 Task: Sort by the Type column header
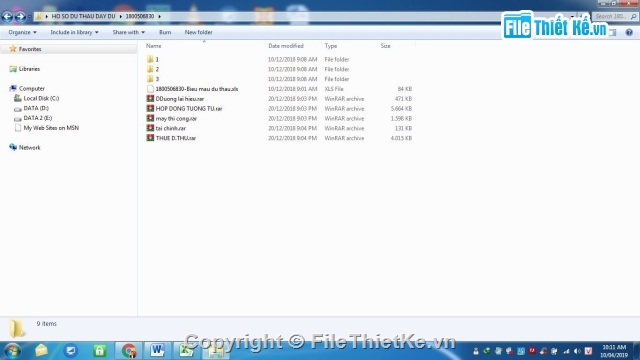click(331, 46)
